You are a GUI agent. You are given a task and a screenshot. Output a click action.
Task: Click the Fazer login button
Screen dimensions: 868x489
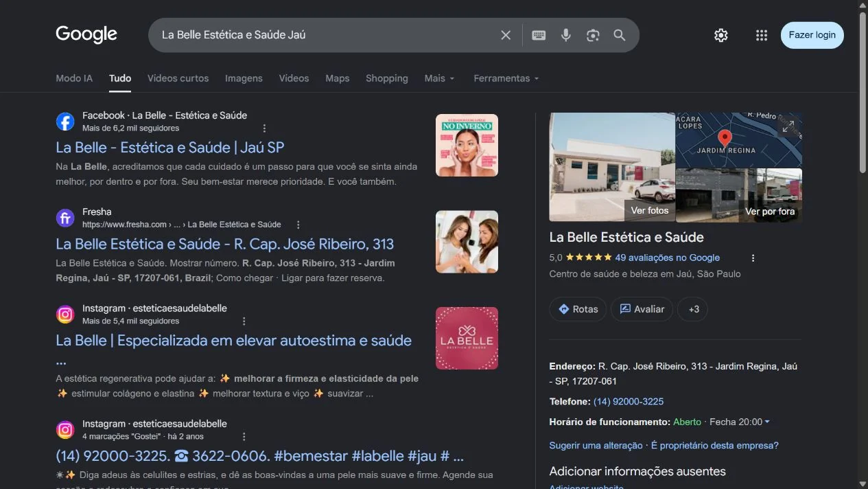pyautogui.click(x=812, y=35)
